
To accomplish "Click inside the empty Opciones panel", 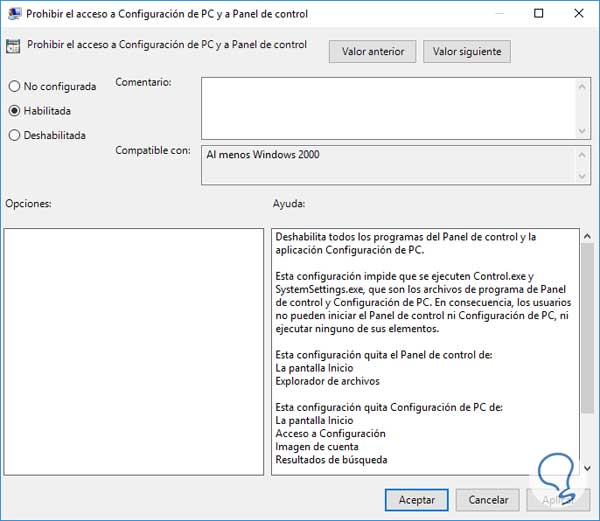I will (x=134, y=350).
